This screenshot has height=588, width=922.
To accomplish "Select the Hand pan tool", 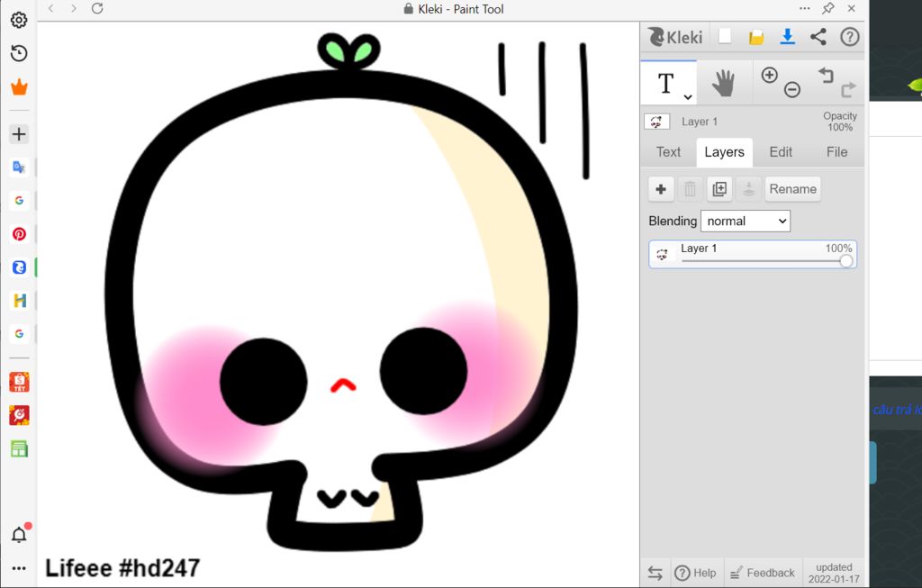I will click(x=723, y=83).
